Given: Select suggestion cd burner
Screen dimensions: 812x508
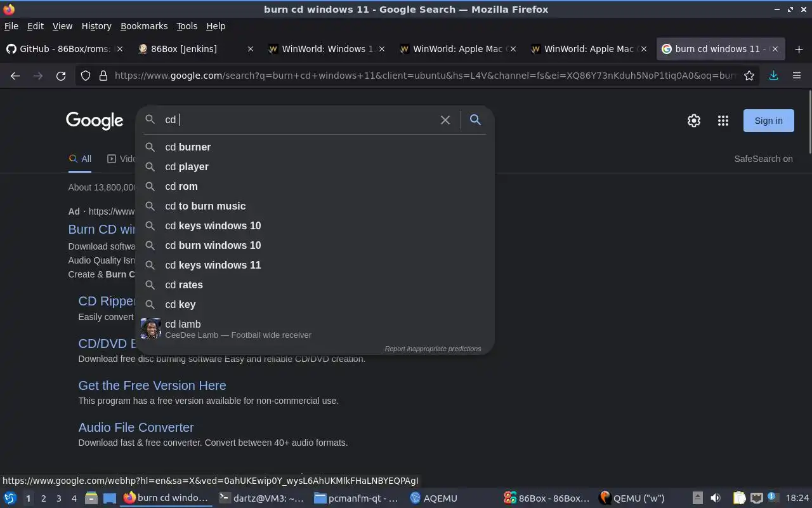Looking at the screenshot, I should (315, 147).
